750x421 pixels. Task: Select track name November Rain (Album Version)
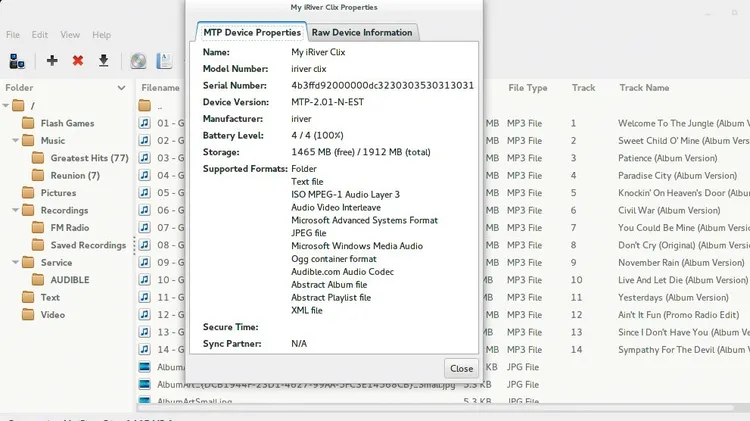tap(681, 262)
